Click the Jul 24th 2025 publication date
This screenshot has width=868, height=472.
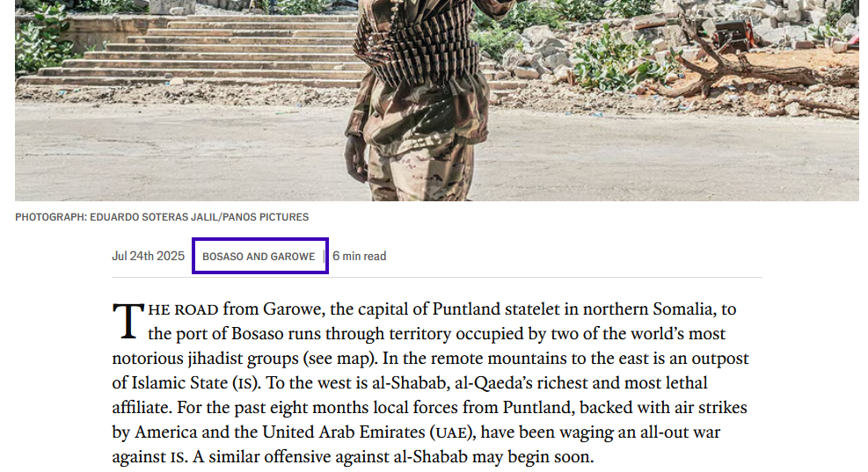[x=148, y=256]
